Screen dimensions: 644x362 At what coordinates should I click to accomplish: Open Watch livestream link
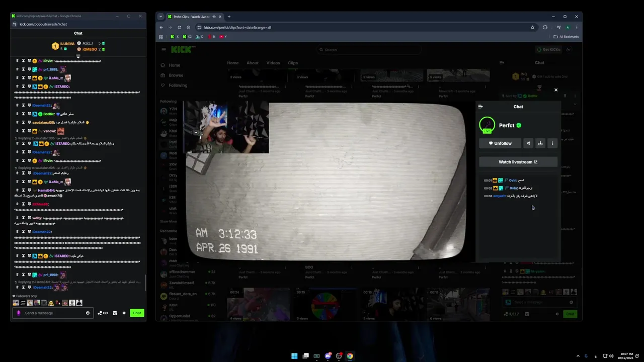click(x=518, y=162)
